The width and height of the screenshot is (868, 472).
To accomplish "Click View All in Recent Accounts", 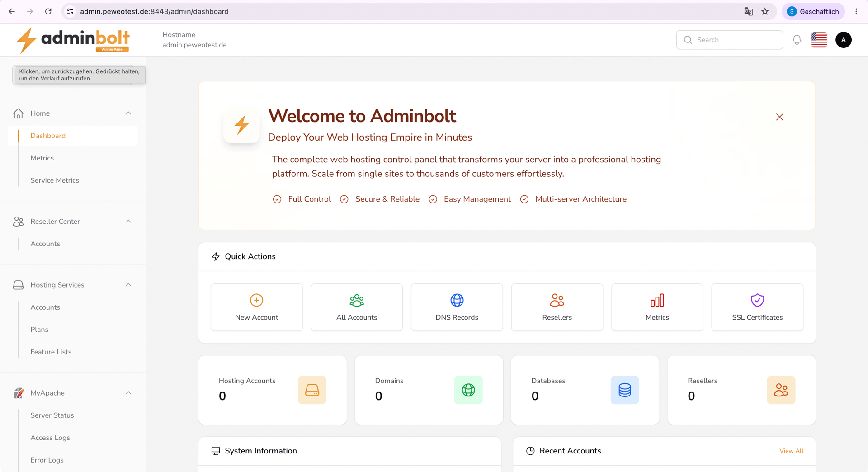I will (791, 451).
